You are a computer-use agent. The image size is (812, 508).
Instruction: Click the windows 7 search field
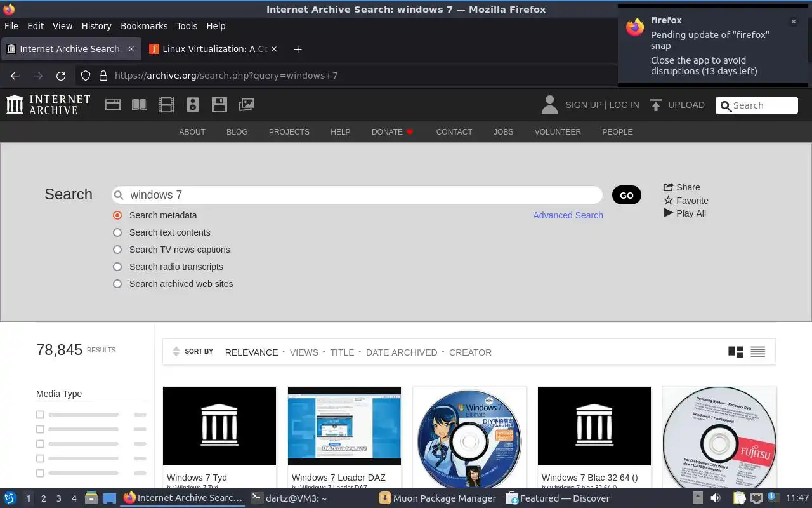357,195
